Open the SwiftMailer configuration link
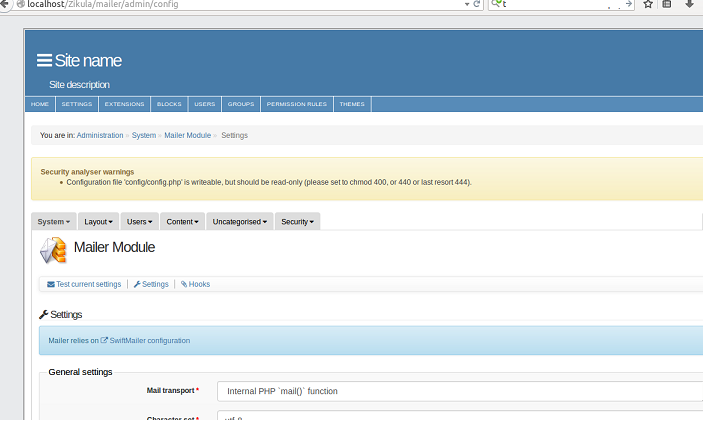The height and width of the screenshot is (437, 703). tap(145, 341)
